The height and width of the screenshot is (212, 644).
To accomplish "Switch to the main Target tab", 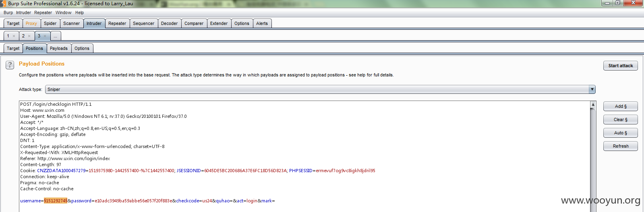I will [13, 23].
